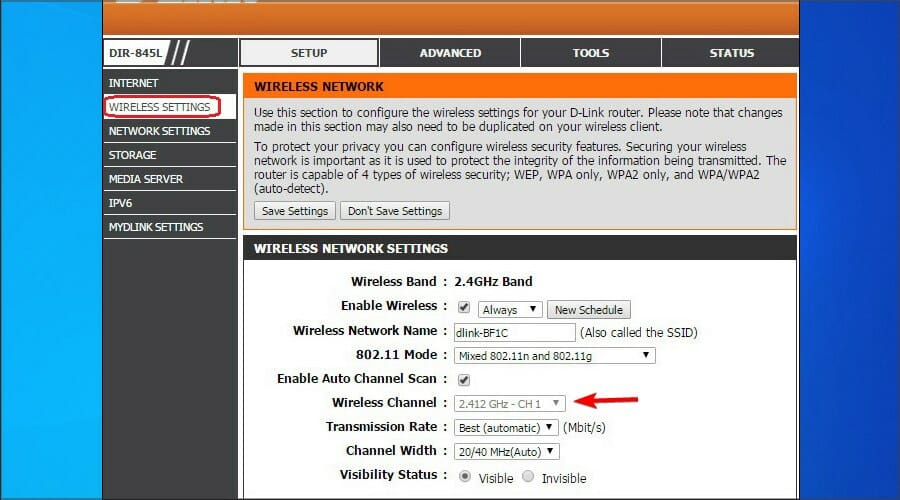The image size is (900, 500).
Task: Click the 'Visibility Status' label
Action: coord(389,475)
